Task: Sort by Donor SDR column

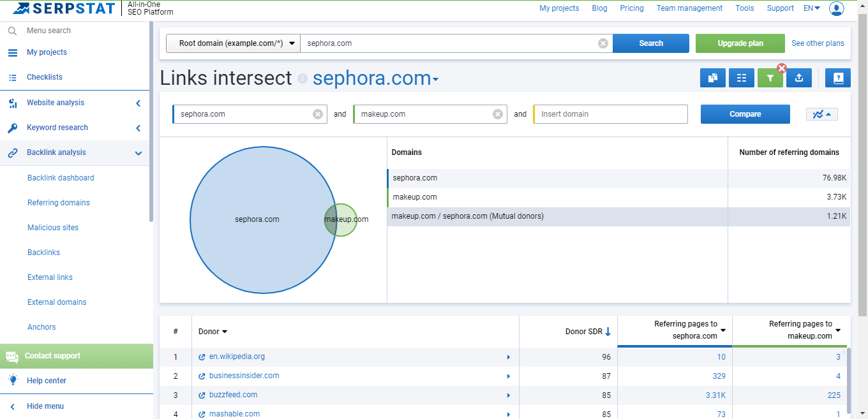Action: tap(588, 332)
